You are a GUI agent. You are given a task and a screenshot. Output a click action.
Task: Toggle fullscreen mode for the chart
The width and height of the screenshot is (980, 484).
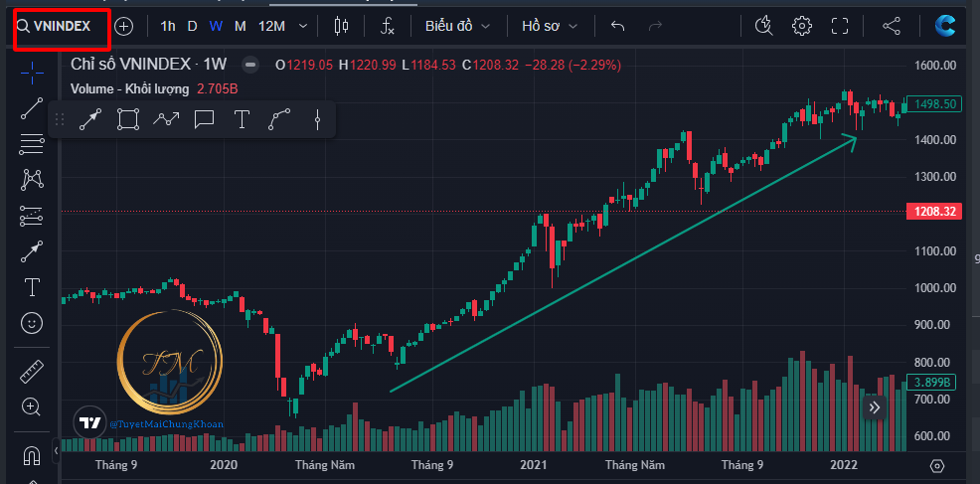point(840,26)
